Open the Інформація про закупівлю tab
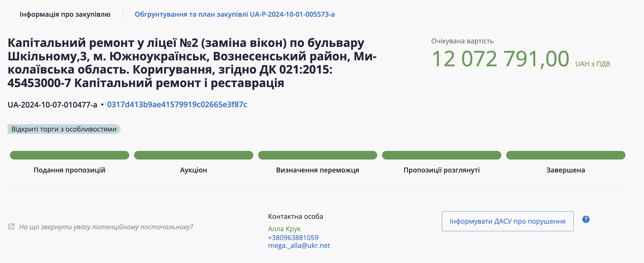Screen dimensions: 644x263 pos(65,14)
